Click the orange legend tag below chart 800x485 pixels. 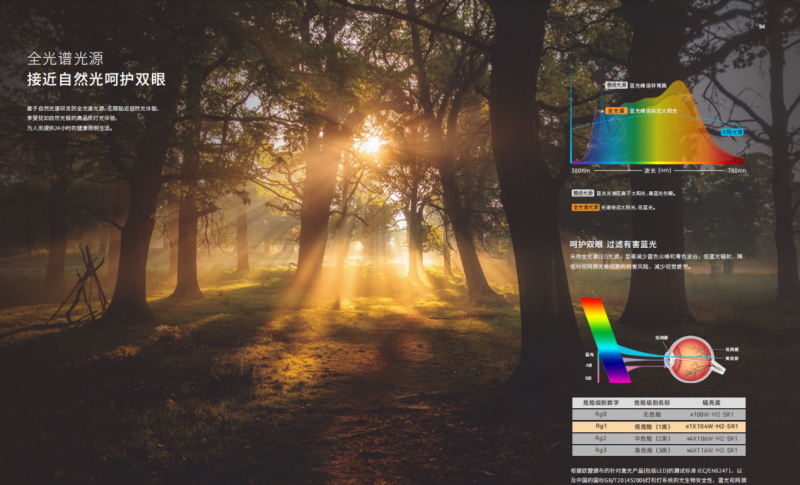[x=585, y=207]
